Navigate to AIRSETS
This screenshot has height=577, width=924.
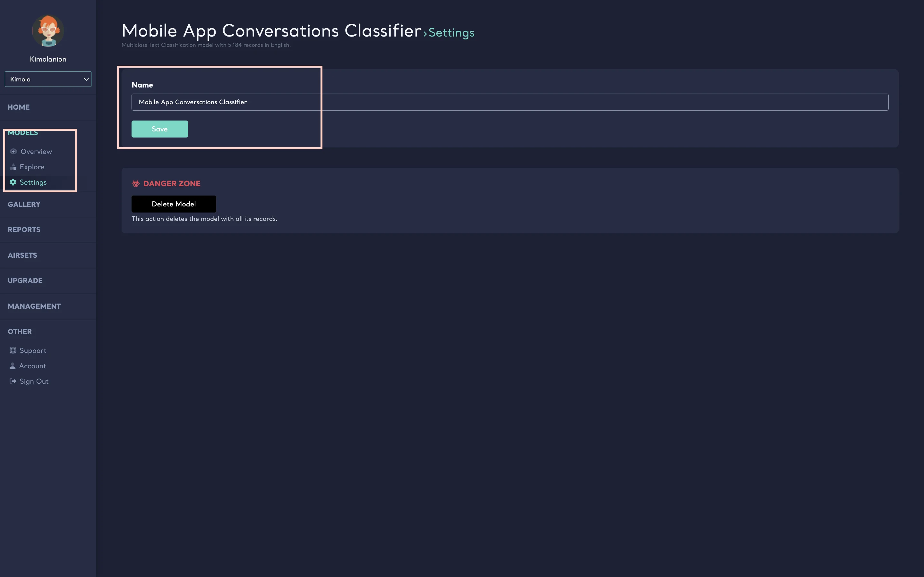click(22, 255)
